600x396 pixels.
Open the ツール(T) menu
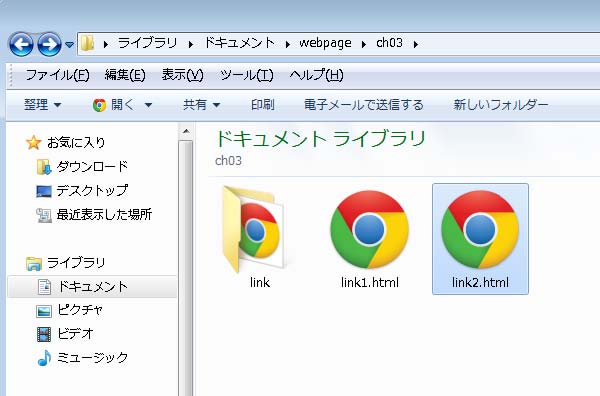pyautogui.click(x=247, y=75)
